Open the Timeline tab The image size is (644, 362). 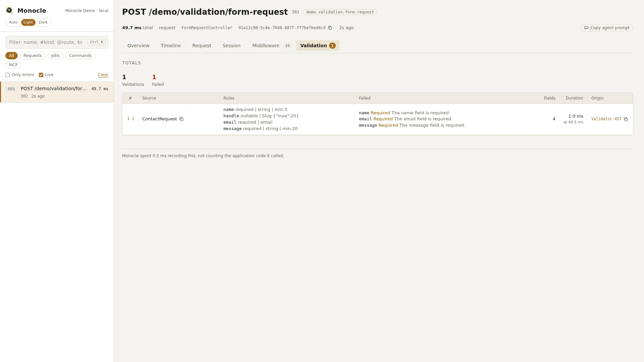171,46
